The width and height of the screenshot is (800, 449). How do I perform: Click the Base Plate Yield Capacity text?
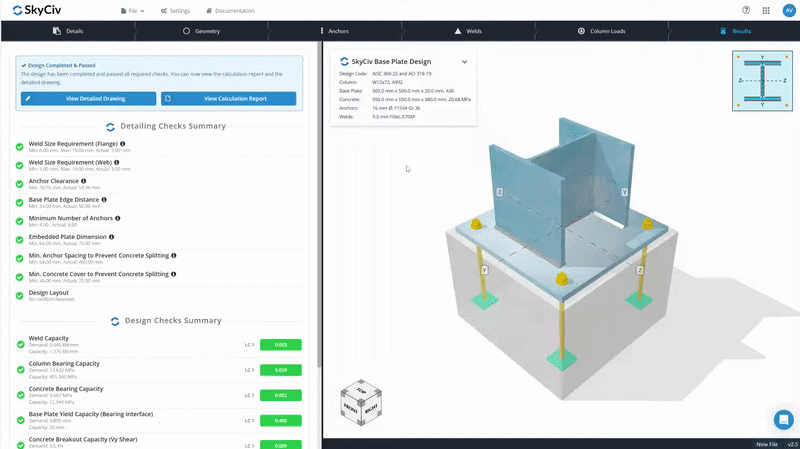91,414
